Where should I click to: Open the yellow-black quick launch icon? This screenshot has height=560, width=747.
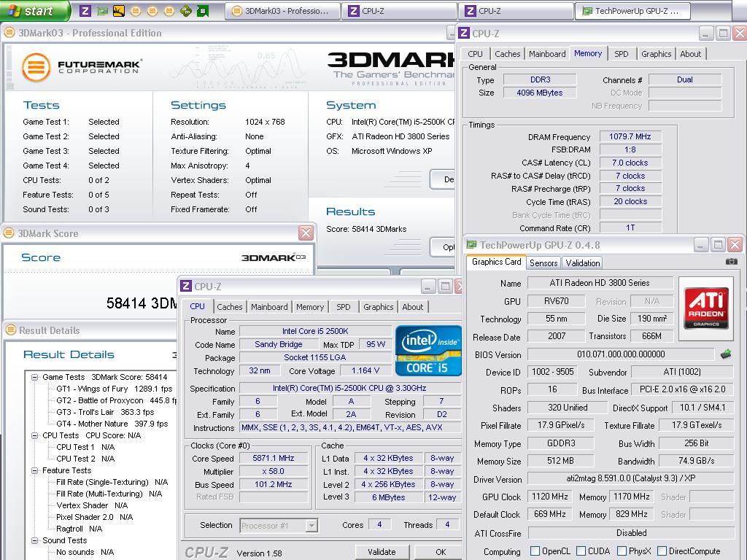tap(119, 10)
